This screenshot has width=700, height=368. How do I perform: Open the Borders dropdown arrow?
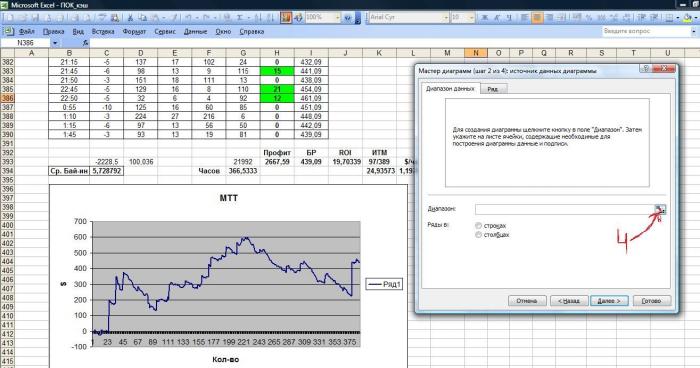click(x=677, y=18)
